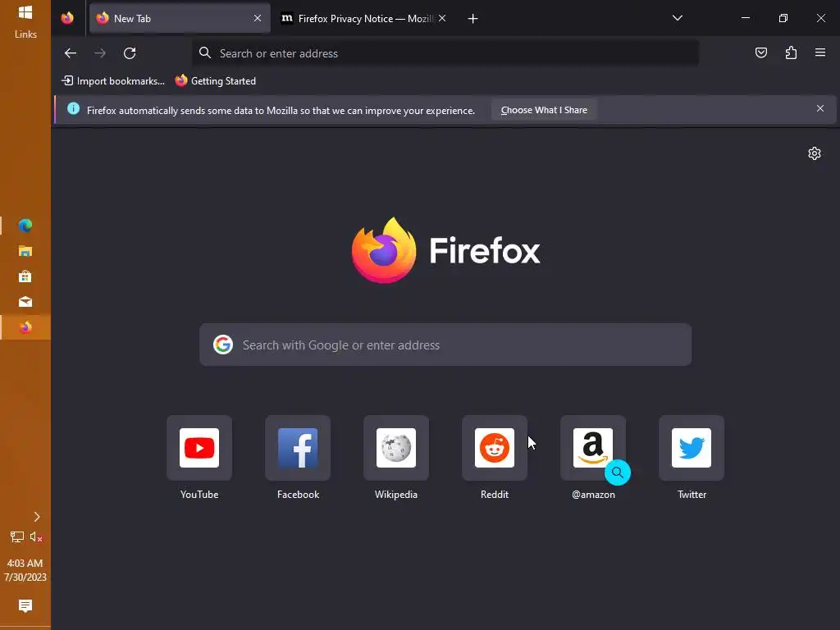Open clock showing 4:03 AM
This screenshot has height=630, width=840.
[x=25, y=570]
